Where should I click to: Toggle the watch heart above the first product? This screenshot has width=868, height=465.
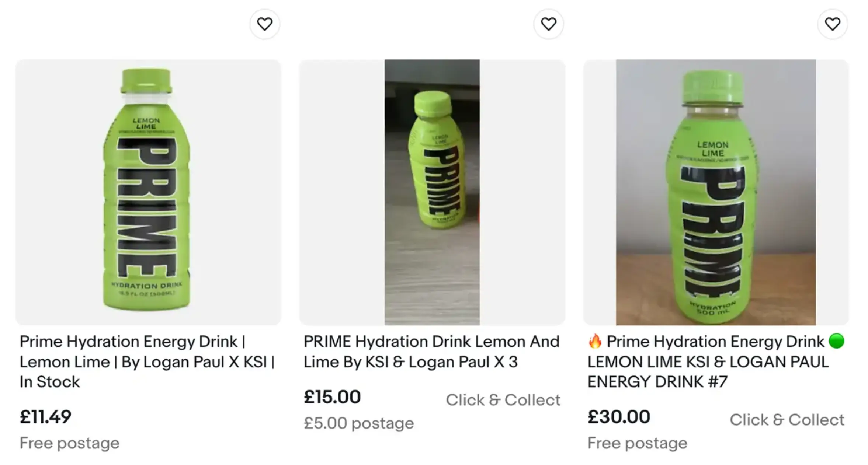[x=264, y=23]
